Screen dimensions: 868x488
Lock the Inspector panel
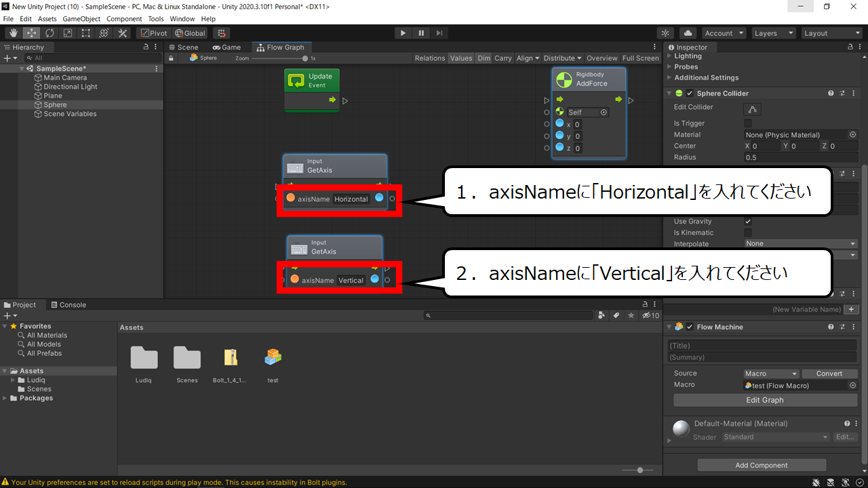click(851, 47)
